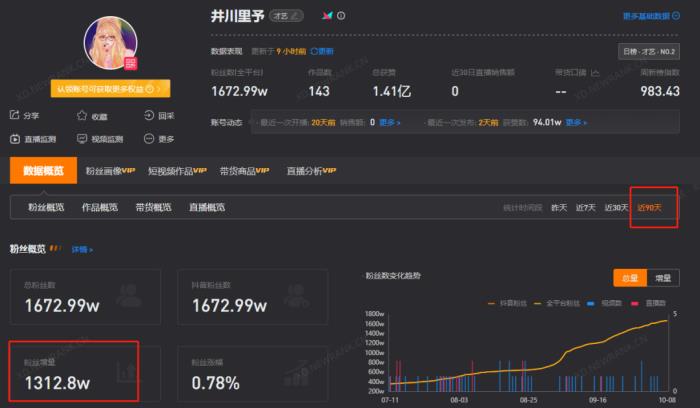Open 直播监测 live monitoring icon
The height and width of the screenshot is (408, 700).
(16, 139)
